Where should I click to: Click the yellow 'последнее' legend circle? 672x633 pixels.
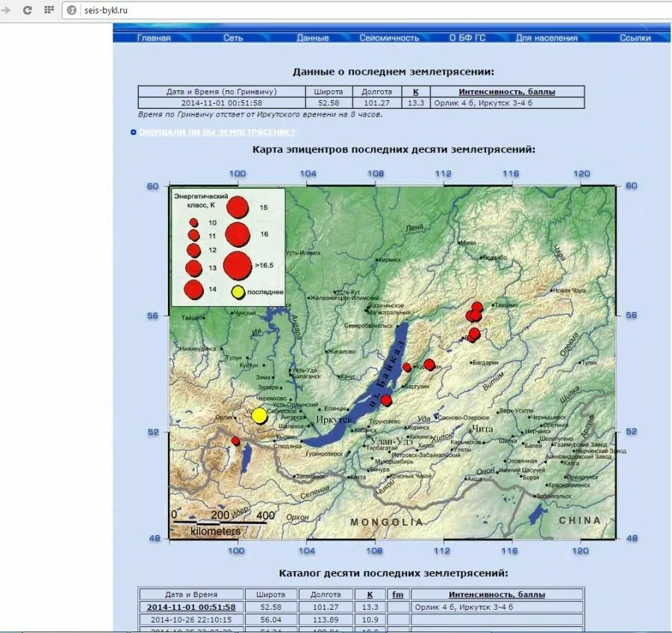pyautogui.click(x=238, y=292)
